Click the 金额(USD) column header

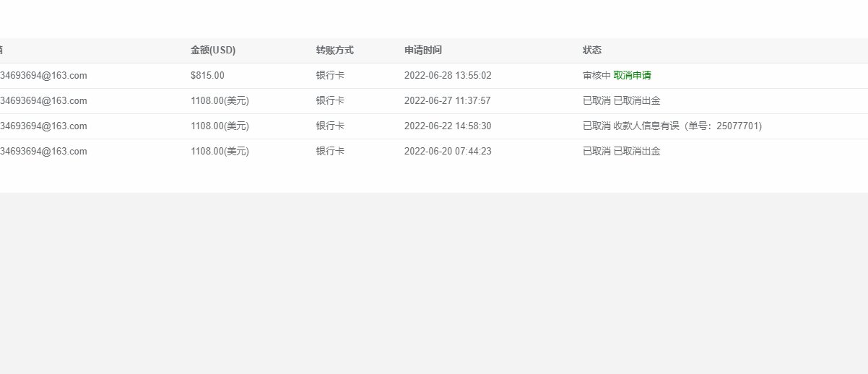click(213, 51)
